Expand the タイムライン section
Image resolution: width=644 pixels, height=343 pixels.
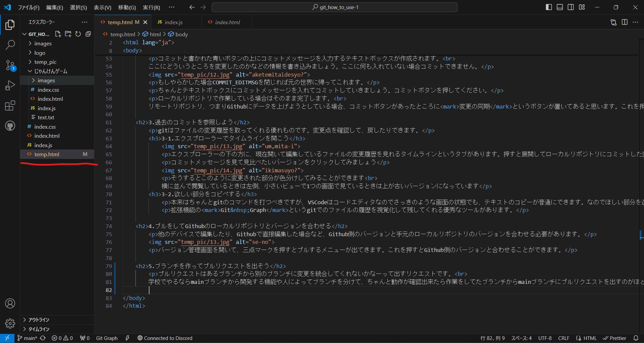(39, 329)
